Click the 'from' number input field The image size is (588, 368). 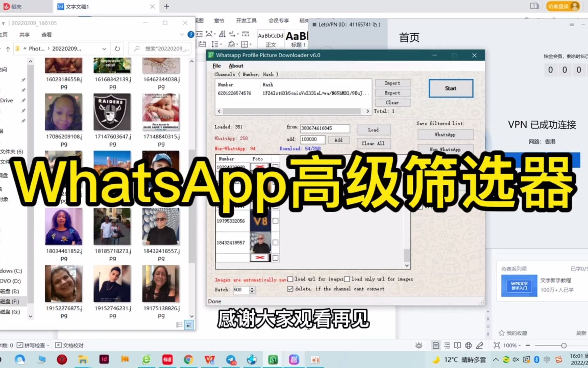pyautogui.click(x=325, y=128)
